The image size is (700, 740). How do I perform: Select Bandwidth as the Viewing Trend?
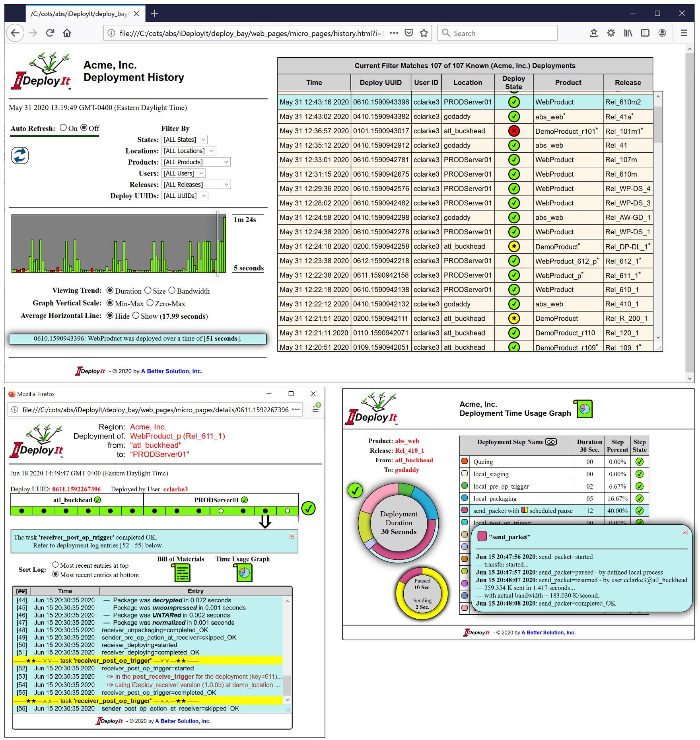point(172,290)
